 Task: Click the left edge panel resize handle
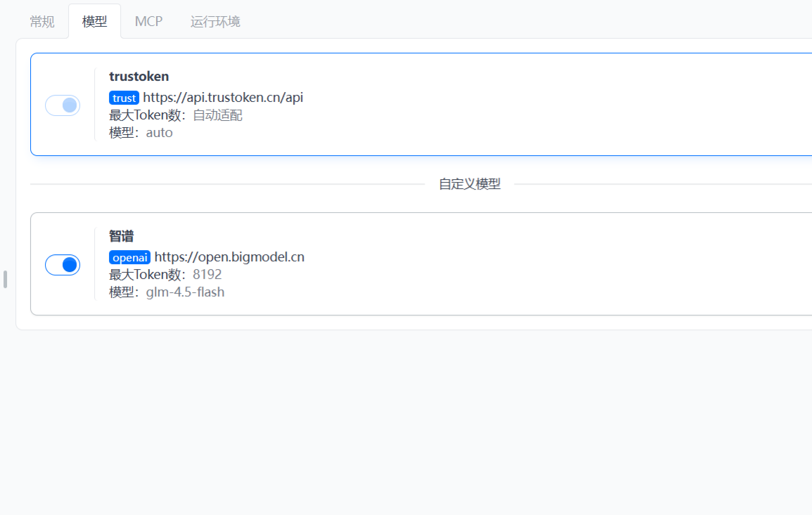click(x=5, y=279)
